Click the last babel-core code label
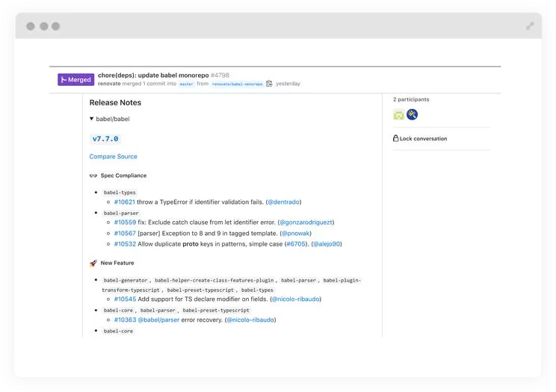The width and height of the screenshot is (556, 392). pos(118,331)
